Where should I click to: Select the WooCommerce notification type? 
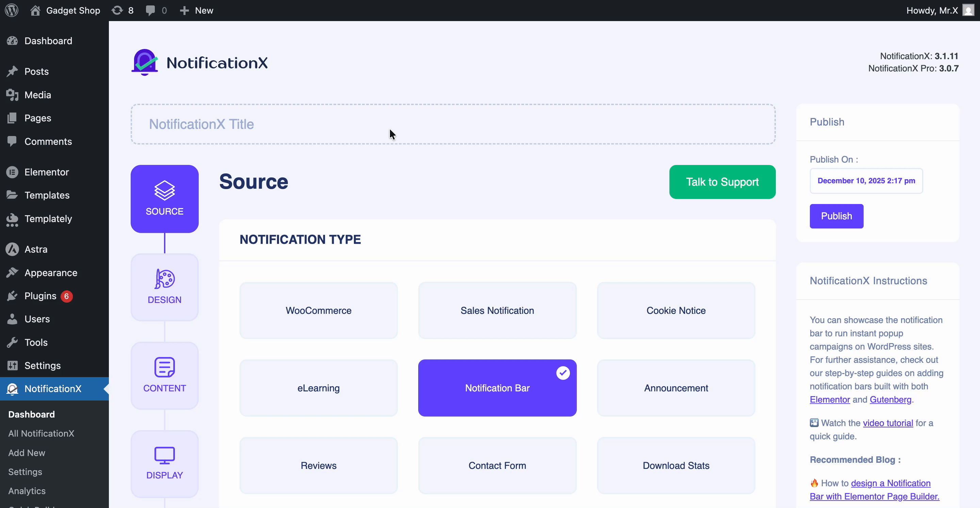point(318,310)
